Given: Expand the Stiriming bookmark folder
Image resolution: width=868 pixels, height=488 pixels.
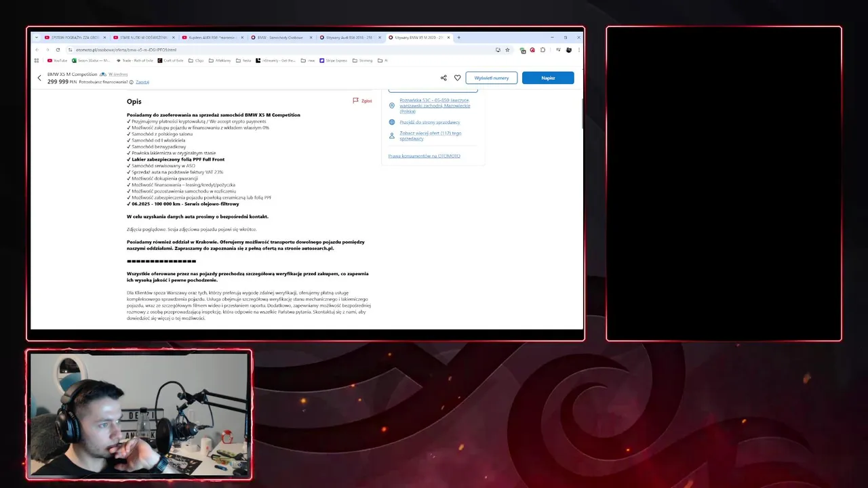Looking at the screenshot, I should tap(362, 60).
